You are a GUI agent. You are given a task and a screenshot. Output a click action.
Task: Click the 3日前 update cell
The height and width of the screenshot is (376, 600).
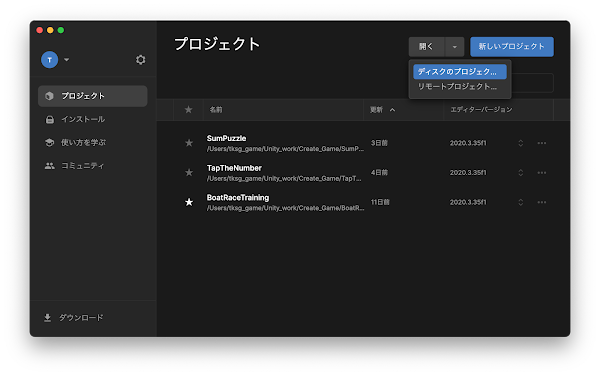pyautogui.click(x=379, y=143)
